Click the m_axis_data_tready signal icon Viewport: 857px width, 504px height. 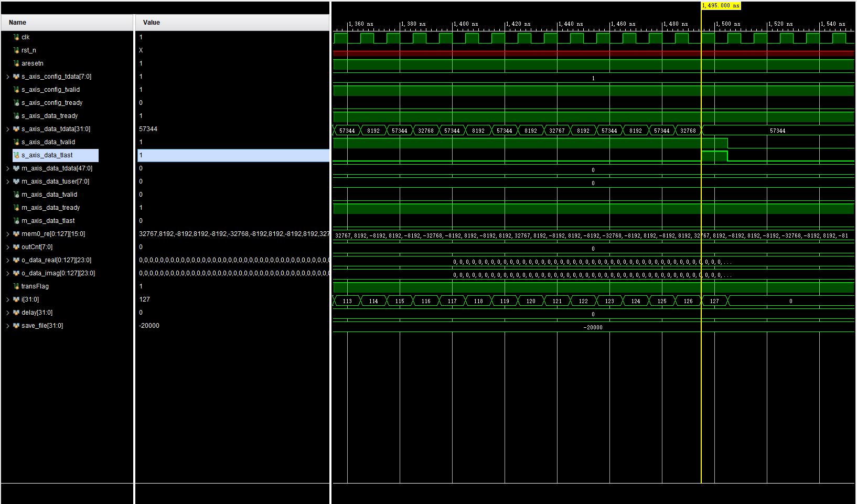(16, 208)
